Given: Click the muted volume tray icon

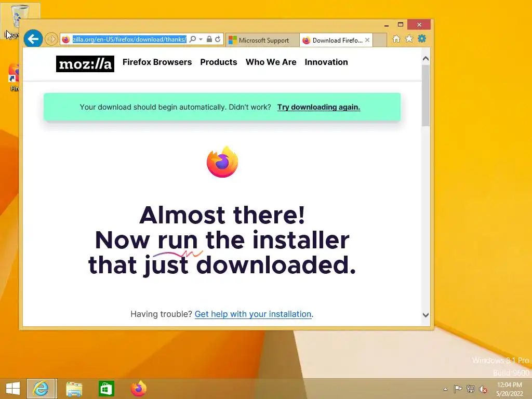Looking at the screenshot, I should click(x=483, y=389).
